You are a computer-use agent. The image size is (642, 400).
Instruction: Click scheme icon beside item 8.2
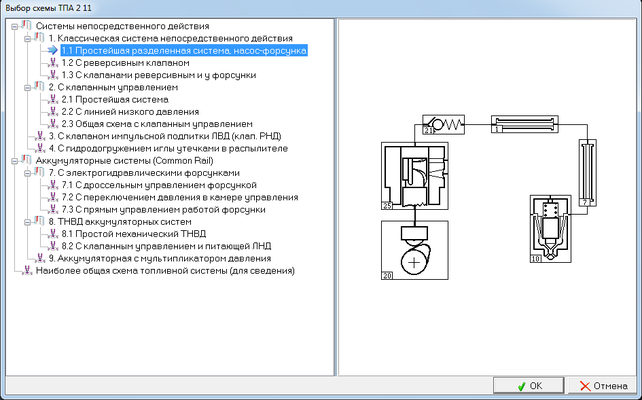tap(53, 246)
